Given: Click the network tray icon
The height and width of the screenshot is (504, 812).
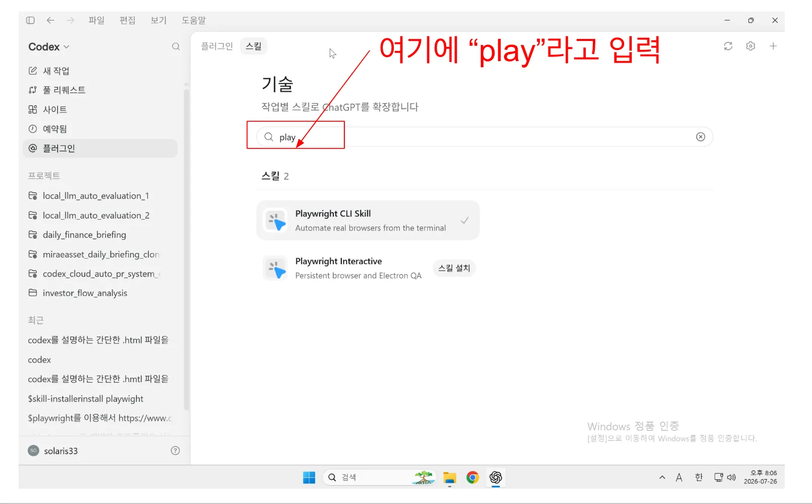Looking at the screenshot, I should [x=718, y=477].
